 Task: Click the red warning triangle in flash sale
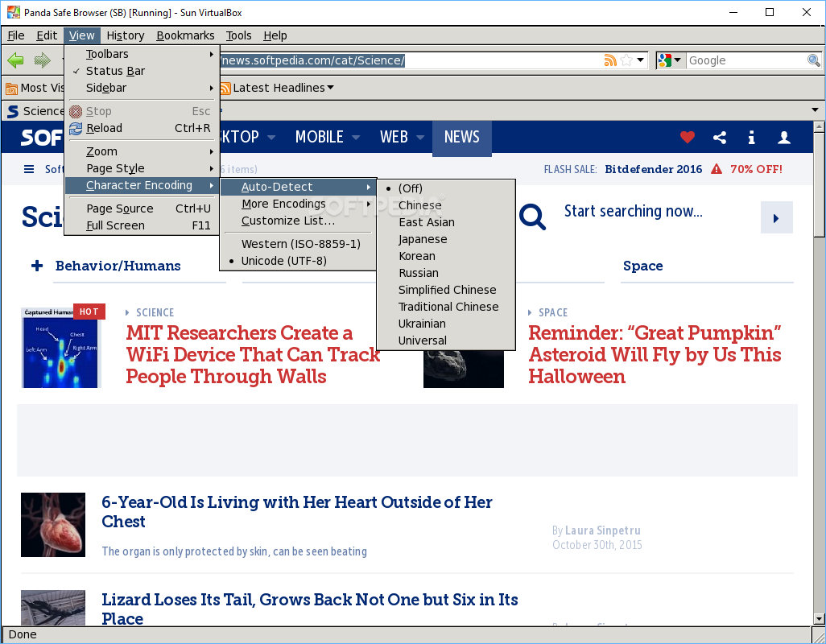click(717, 169)
